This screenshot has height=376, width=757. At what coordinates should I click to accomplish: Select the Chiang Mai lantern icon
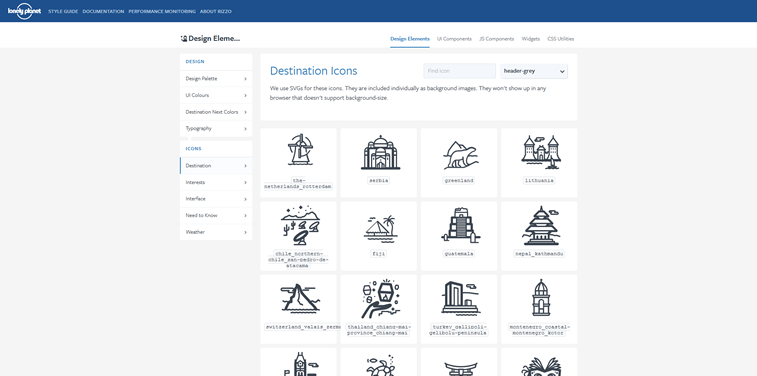pos(380,299)
